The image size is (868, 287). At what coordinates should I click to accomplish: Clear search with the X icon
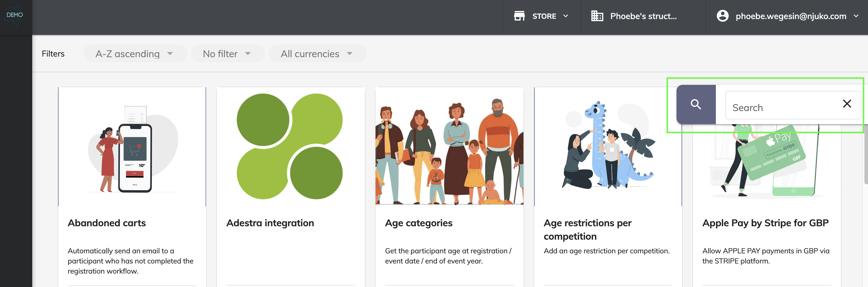(847, 104)
